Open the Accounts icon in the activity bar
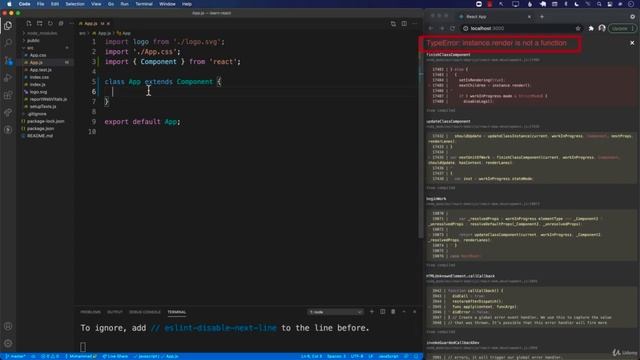This screenshot has height=360, width=640. (8, 326)
